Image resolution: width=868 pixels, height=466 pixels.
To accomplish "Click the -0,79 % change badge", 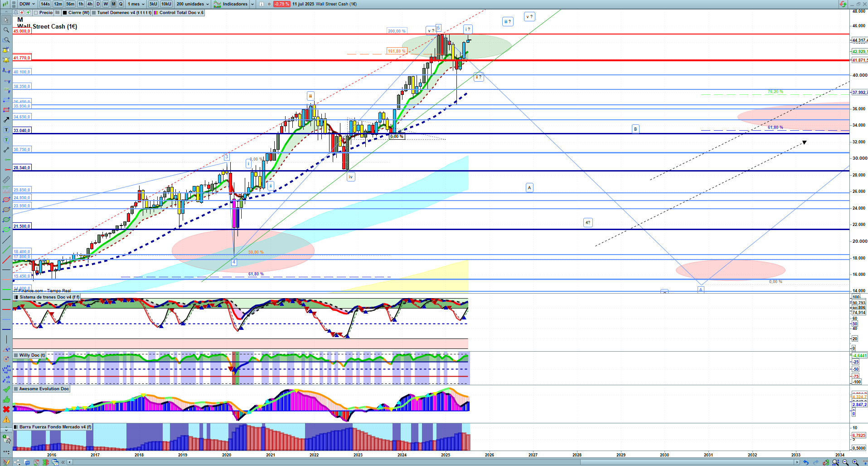I will coord(281,4).
